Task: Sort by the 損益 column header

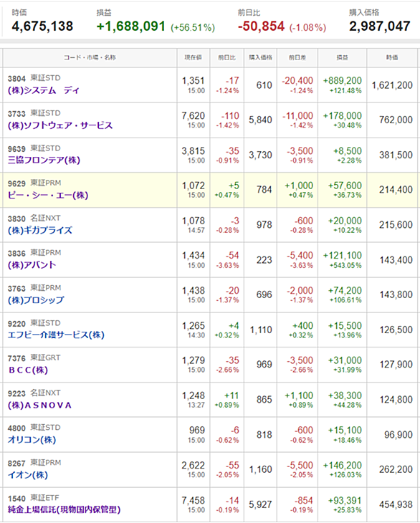Action: point(343,58)
